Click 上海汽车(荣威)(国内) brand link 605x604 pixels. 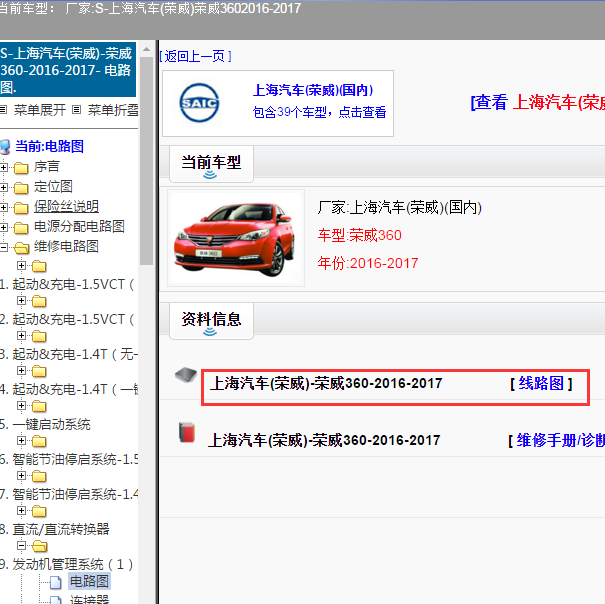313,90
